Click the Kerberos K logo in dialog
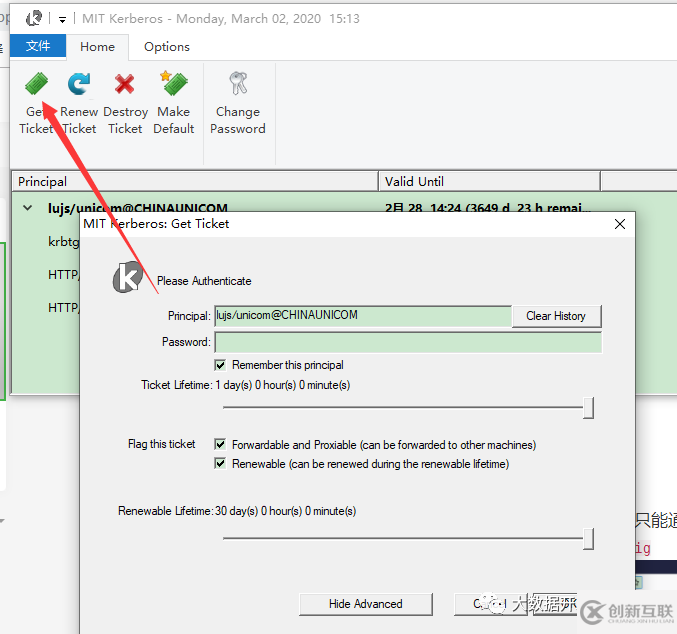 point(128,277)
